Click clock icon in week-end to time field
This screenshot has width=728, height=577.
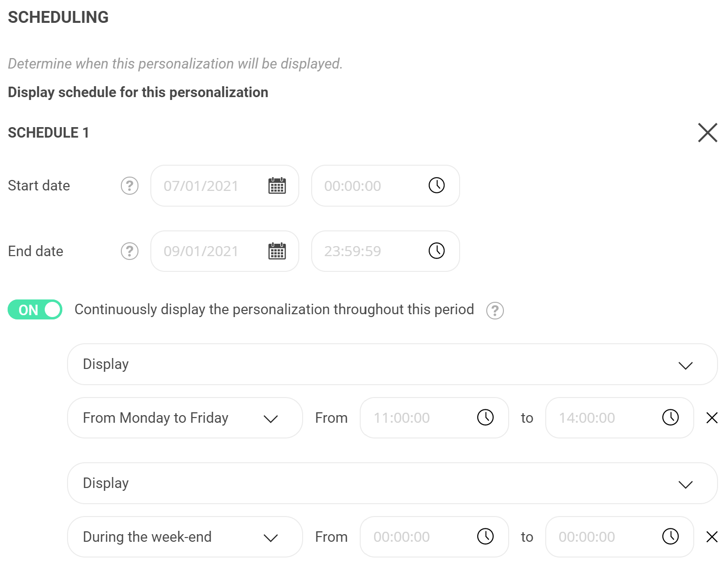click(670, 536)
